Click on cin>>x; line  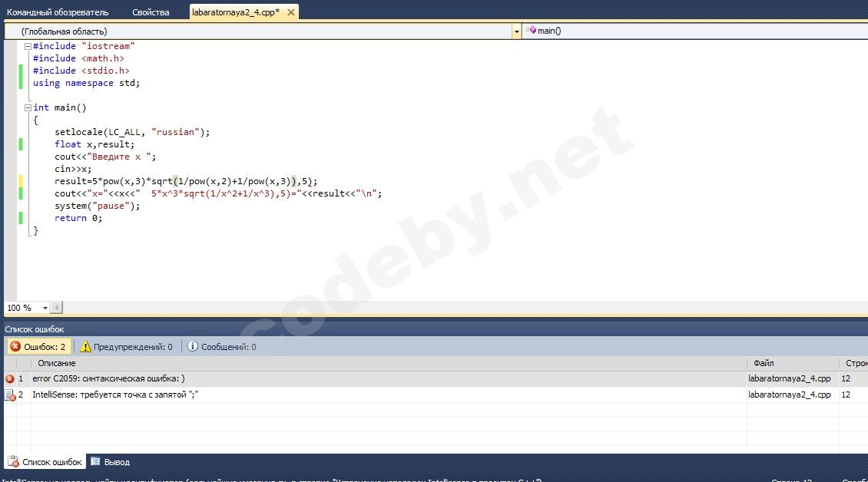73,170
